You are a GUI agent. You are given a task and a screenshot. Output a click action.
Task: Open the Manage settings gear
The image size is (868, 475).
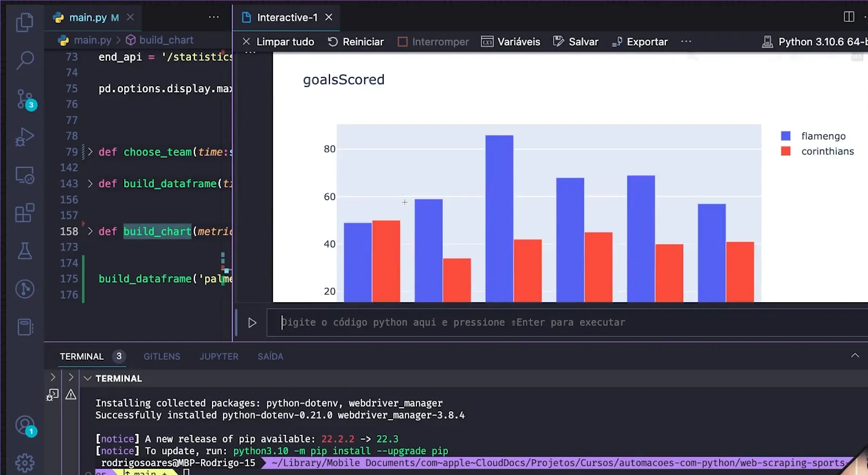(25, 462)
